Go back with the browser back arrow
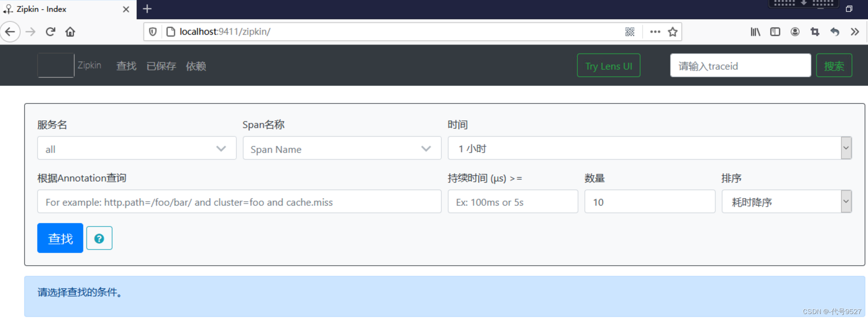The width and height of the screenshot is (868, 319). pyautogui.click(x=10, y=32)
